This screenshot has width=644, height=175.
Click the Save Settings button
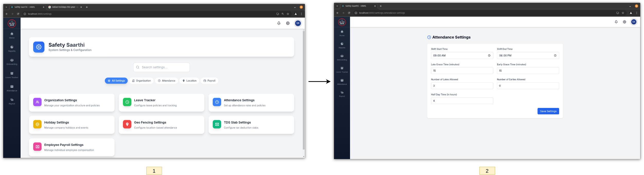[x=548, y=111]
